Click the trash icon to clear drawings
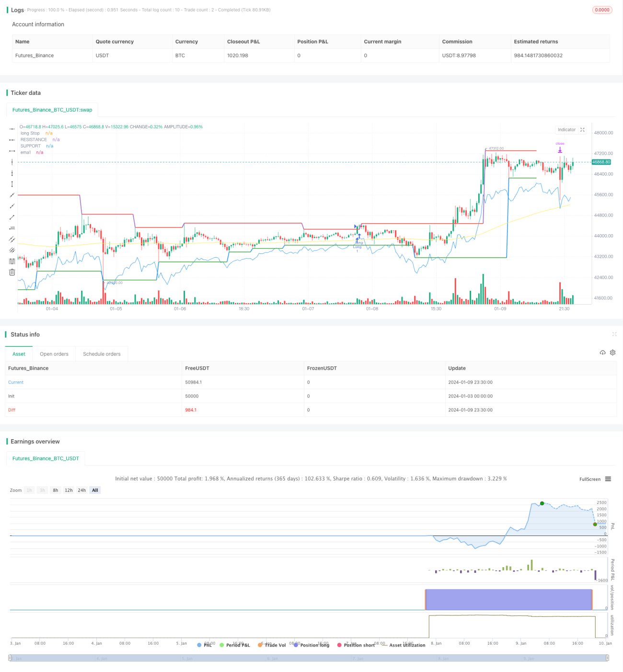 click(12, 272)
